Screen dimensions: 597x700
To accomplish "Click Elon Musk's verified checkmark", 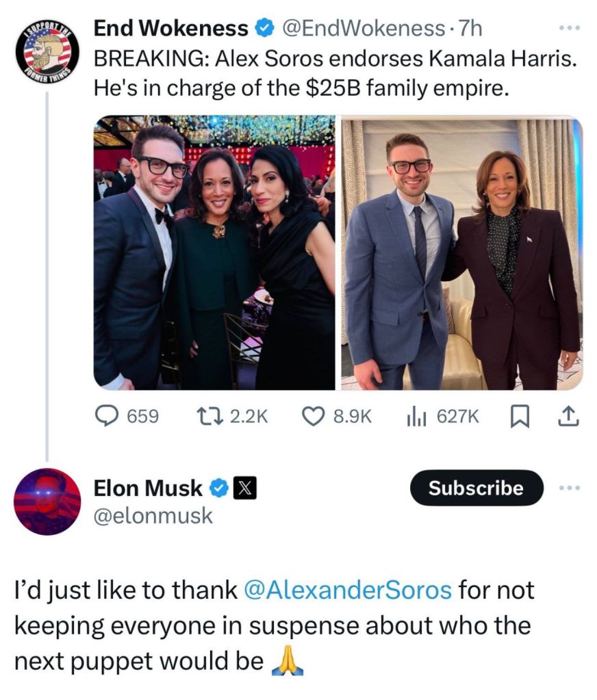I will point(219,489).
